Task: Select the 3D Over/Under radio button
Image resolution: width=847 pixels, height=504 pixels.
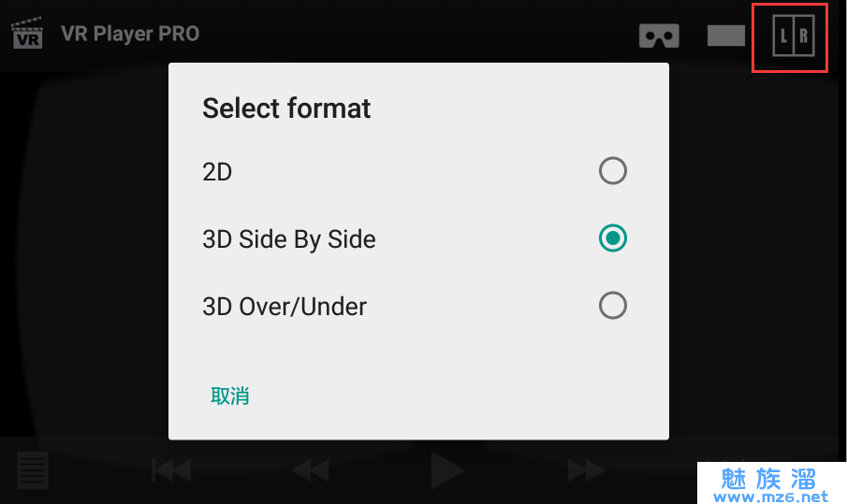Action: [613, 306]
